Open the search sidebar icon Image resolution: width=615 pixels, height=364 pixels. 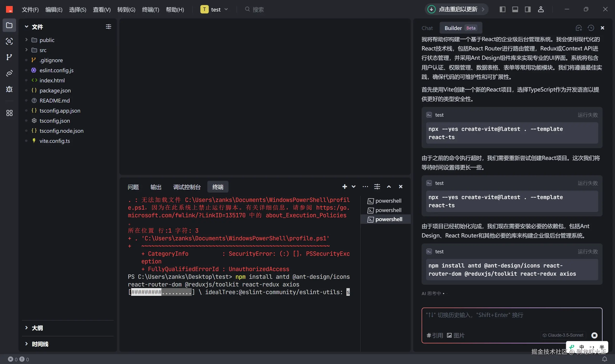pos(9,41)
